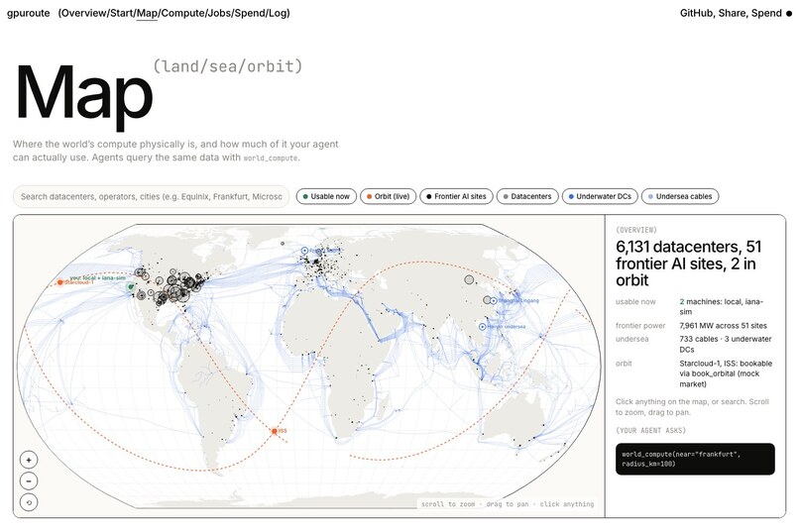Reset the map view with the circular arrow button
Viewport: 799px width, 532px height.
coord(29,502)
